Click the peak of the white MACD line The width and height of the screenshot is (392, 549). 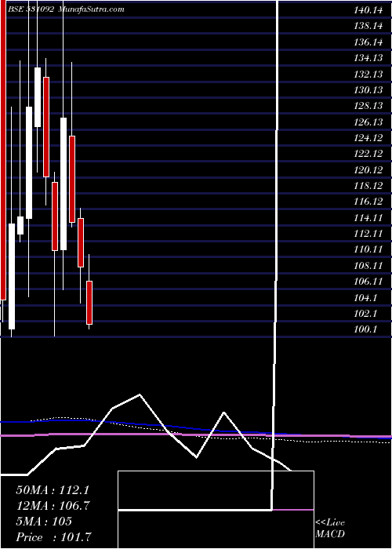pyautogui.click(x=140, y=395)
